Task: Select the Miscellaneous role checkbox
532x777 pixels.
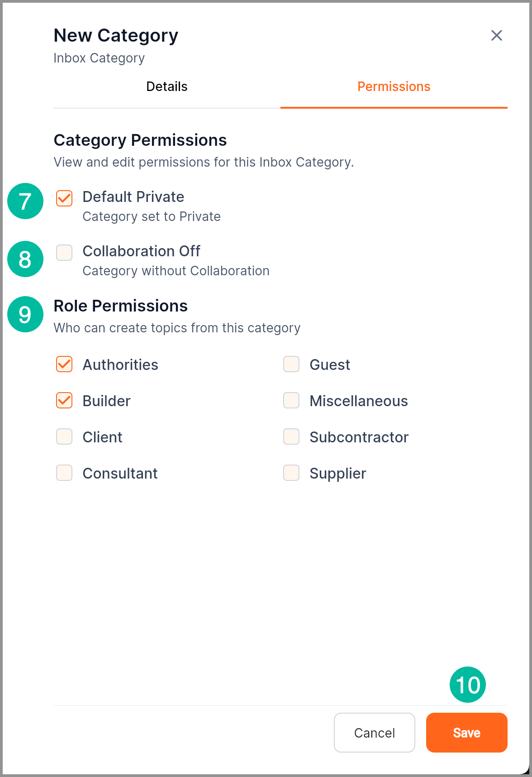Action: 291,400
